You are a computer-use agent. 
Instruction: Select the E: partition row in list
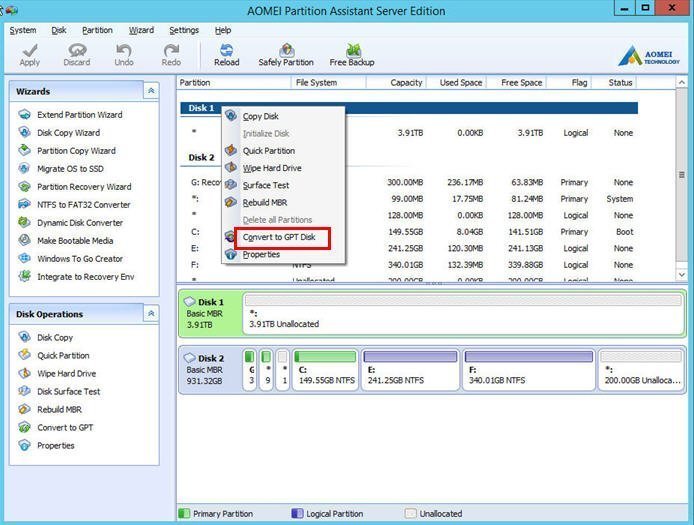click(409, 248)
